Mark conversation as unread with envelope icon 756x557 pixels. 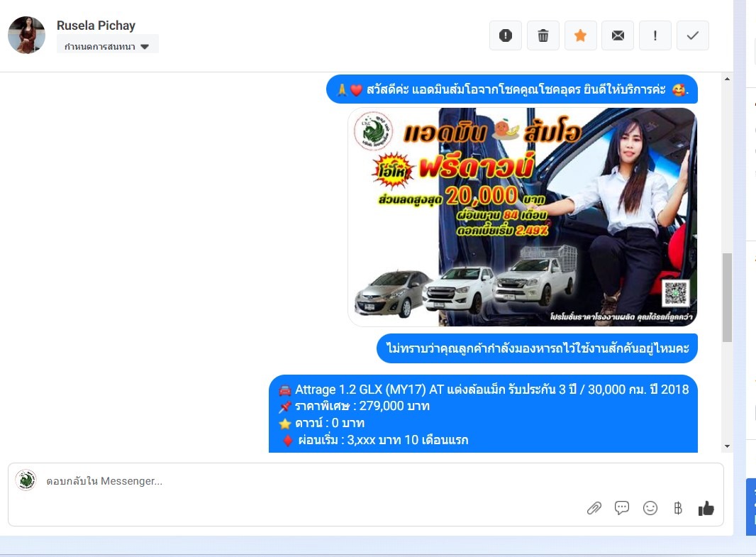point(618,35)
